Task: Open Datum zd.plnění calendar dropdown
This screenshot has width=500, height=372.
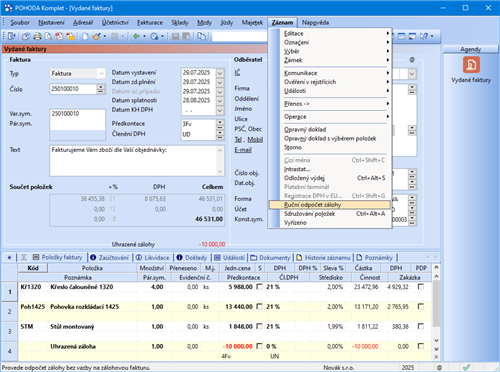Action: coord(220,82)
